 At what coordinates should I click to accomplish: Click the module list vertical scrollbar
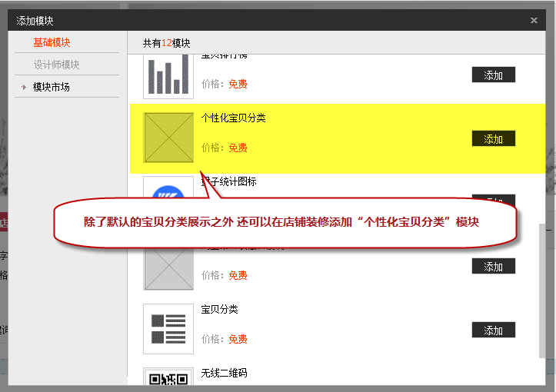click(542, 291)
